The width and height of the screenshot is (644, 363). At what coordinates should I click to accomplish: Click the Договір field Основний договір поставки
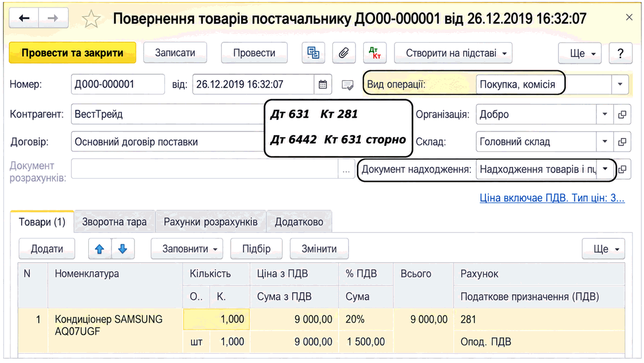pyautogui.click(x=168, y=142)
